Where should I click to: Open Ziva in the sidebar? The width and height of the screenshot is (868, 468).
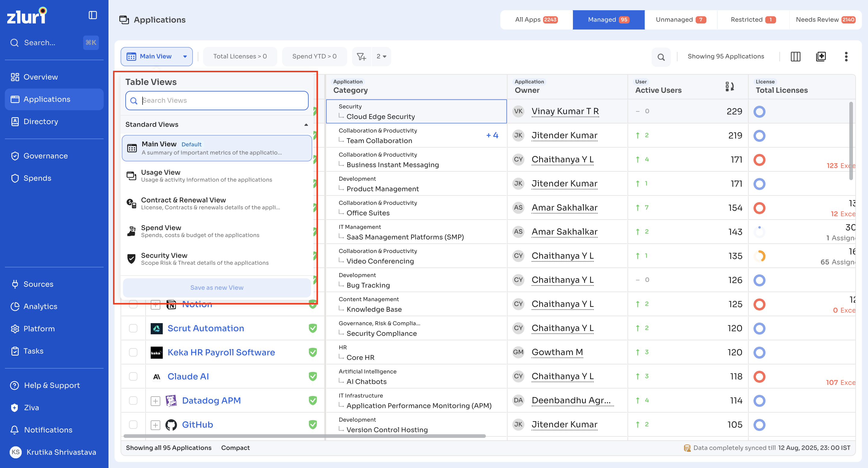54,408
